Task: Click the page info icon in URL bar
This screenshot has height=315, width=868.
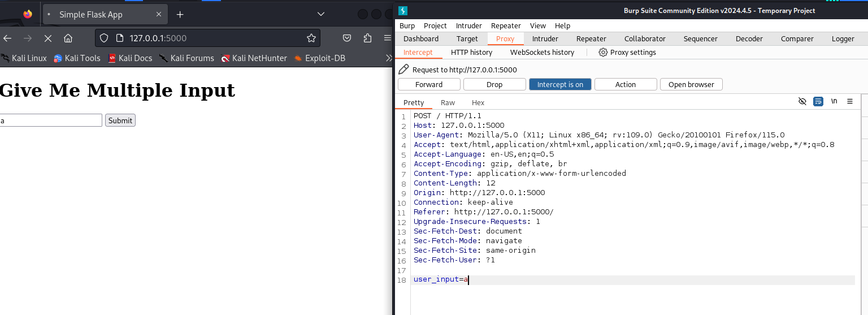Action: point(119,38)
